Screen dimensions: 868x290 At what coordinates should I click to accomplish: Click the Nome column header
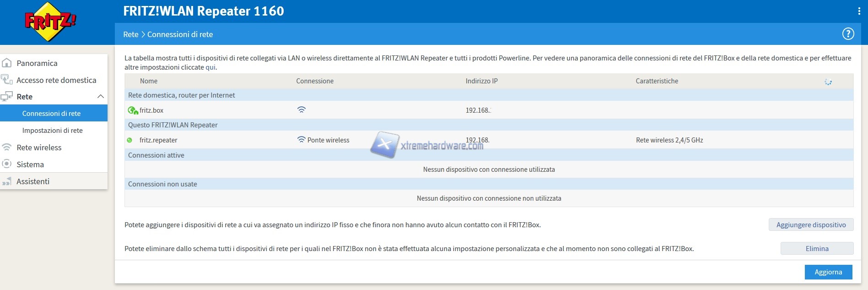click(x=149, y=81)
